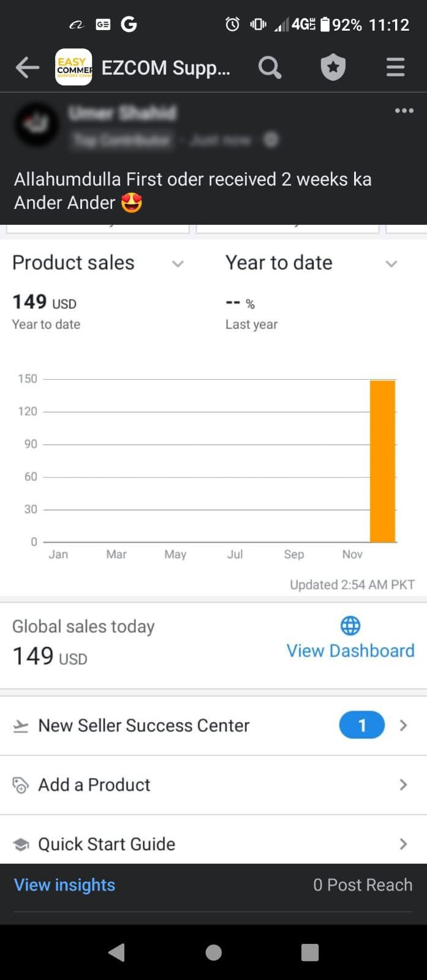427x980 pixels.
Task: Tap the back arrow in the header
Action: [28, 67]
